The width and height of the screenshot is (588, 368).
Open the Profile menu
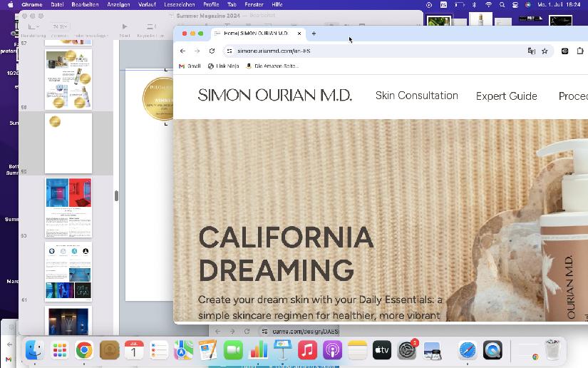(211, 4)
